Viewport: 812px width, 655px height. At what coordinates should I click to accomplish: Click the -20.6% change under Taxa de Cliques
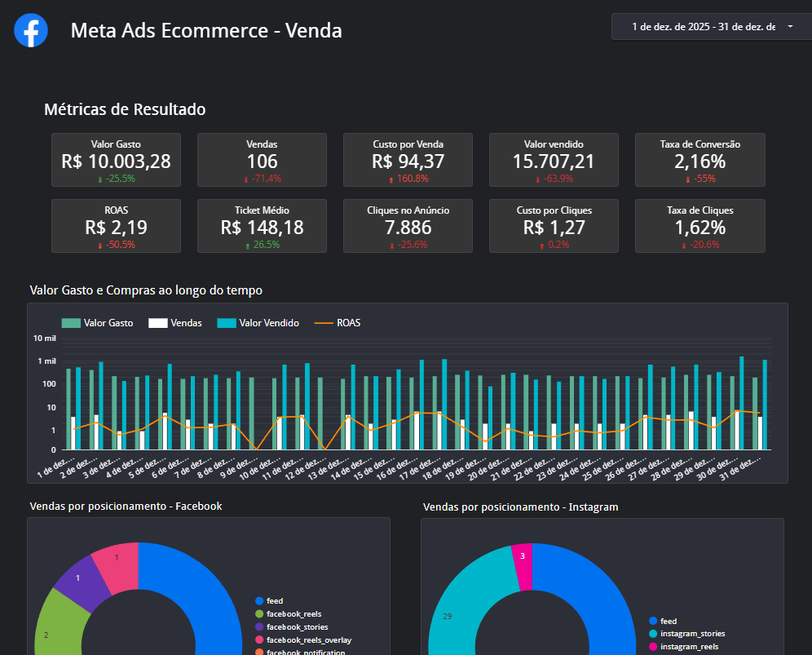(700, 245)
